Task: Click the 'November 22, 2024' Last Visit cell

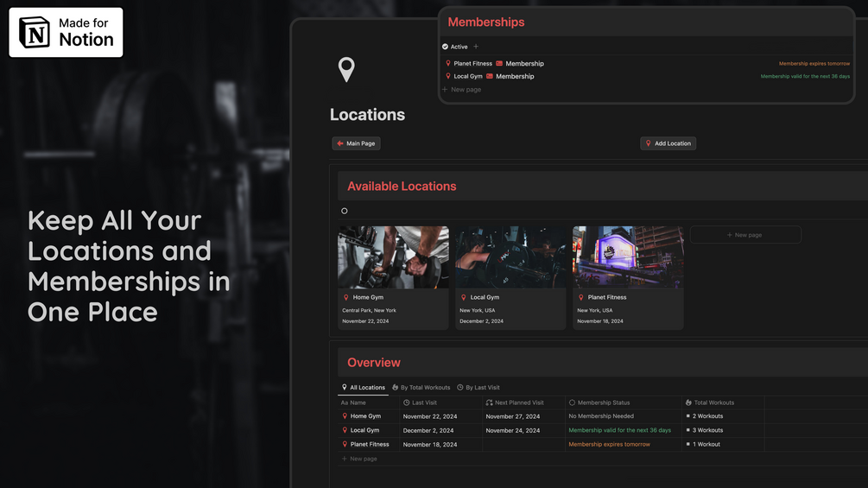Action: click(440, 416)
